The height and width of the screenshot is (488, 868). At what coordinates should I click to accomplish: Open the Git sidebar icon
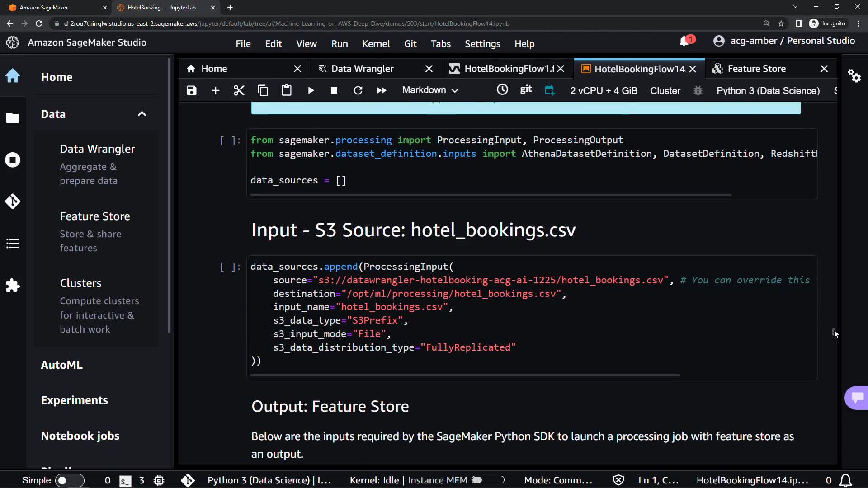(13, 202)
